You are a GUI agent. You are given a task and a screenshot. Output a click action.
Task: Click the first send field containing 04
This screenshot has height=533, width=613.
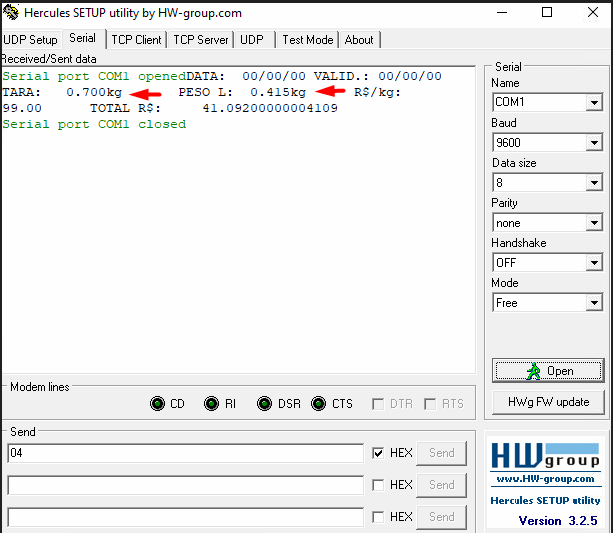coord(186,453)
